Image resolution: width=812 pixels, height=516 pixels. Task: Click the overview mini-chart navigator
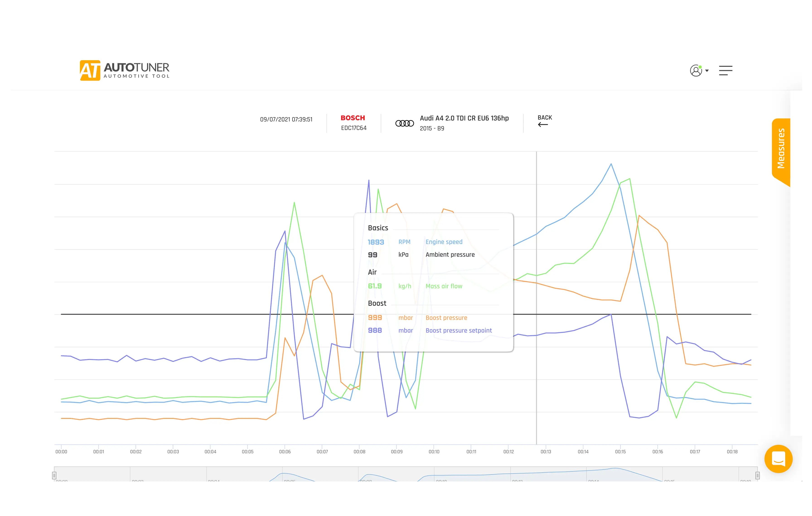point(405,475)
